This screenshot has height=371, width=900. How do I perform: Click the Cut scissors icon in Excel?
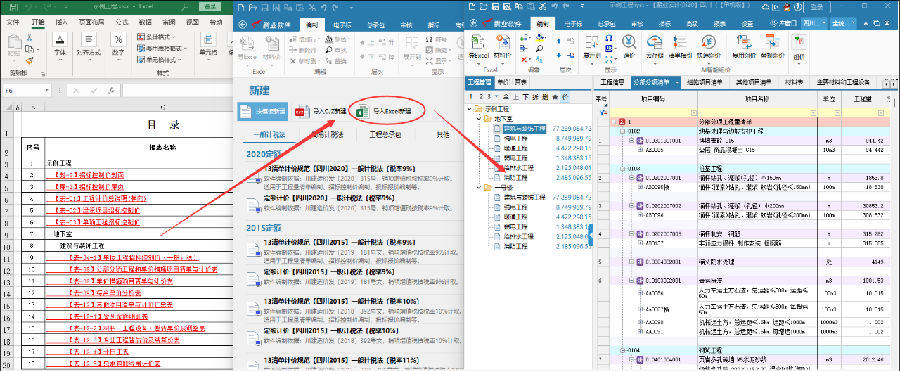(29, 37)
